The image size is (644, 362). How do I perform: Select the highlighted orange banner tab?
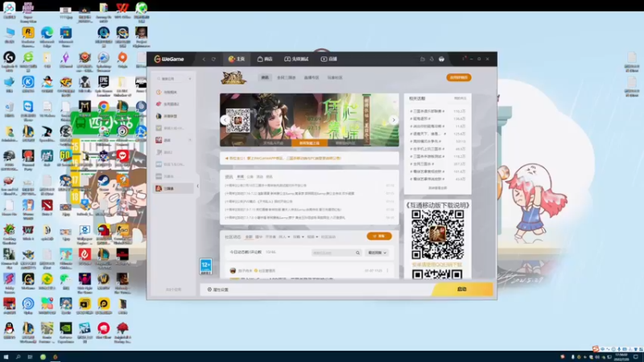(309, 143)
